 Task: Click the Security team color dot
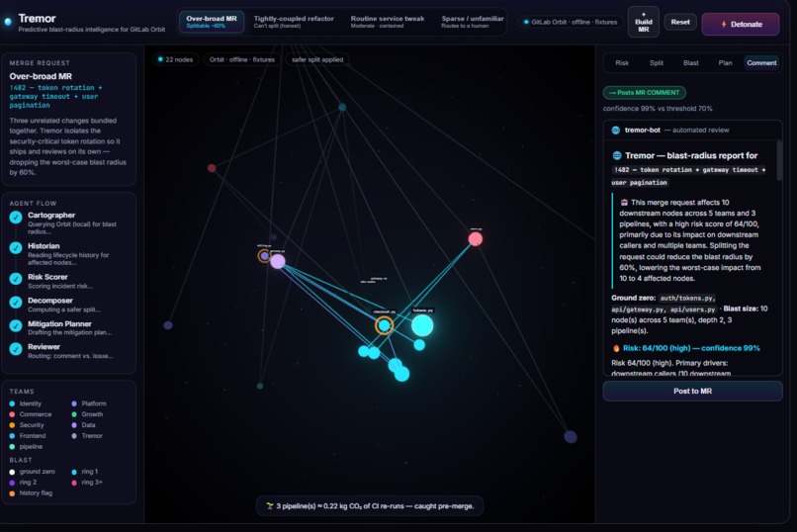12,425
